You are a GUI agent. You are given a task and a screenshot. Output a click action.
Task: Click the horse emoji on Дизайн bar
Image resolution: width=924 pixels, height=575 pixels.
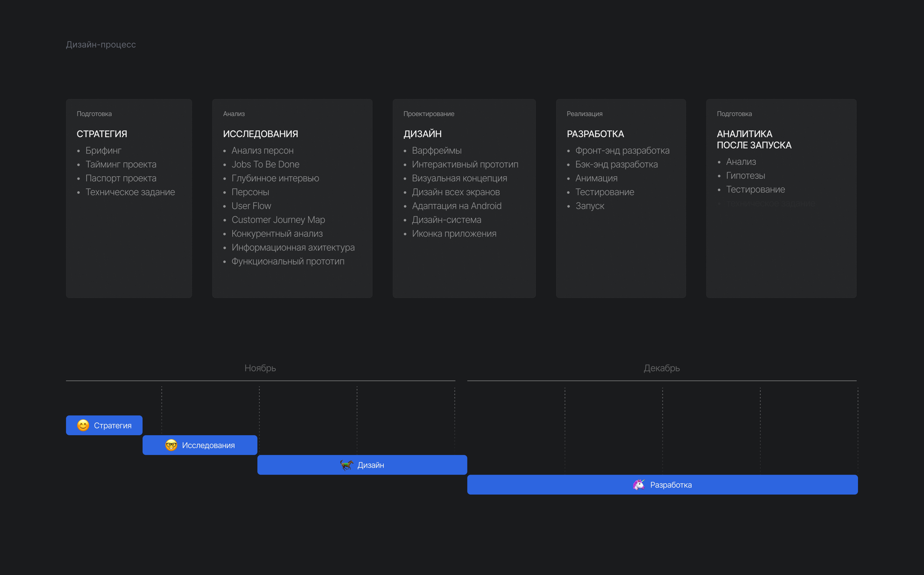pyautogui.click(x=346, y=465)
